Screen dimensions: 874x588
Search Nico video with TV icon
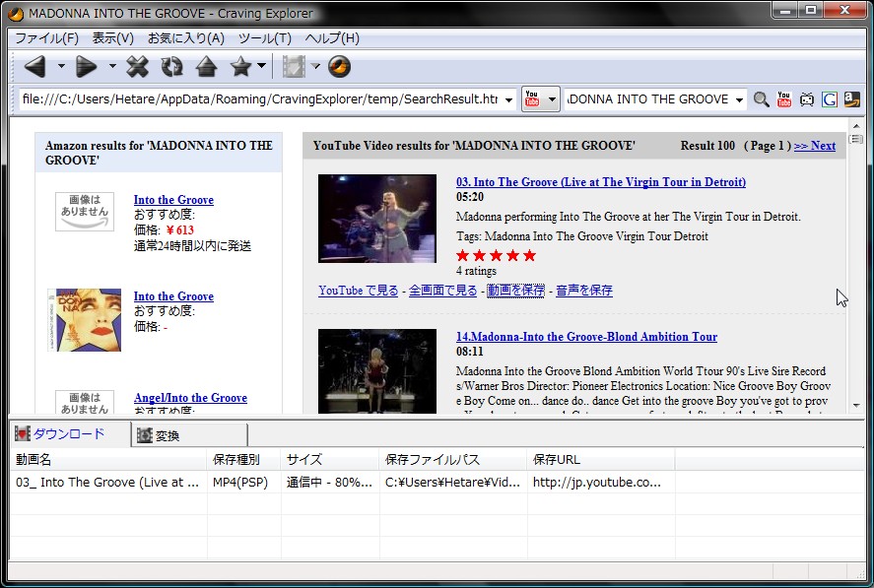(x=807, y=99)
